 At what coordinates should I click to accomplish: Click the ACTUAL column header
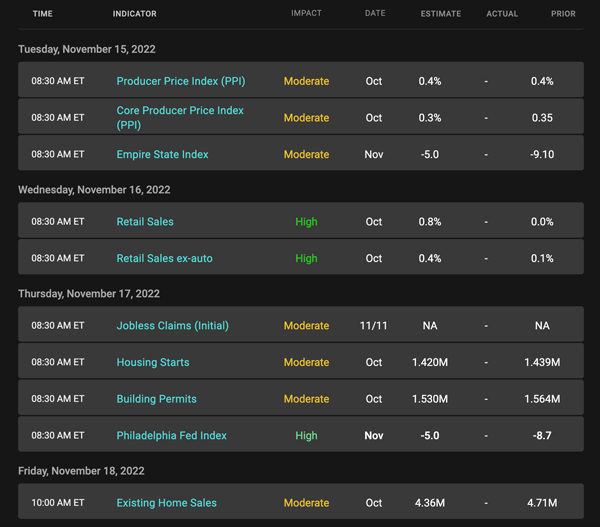(x=502, y=14)
